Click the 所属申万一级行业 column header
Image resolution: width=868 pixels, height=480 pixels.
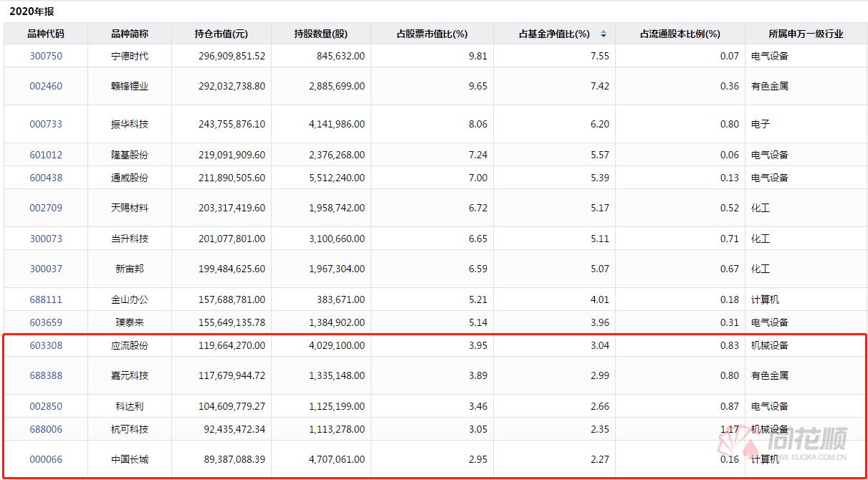806,34
